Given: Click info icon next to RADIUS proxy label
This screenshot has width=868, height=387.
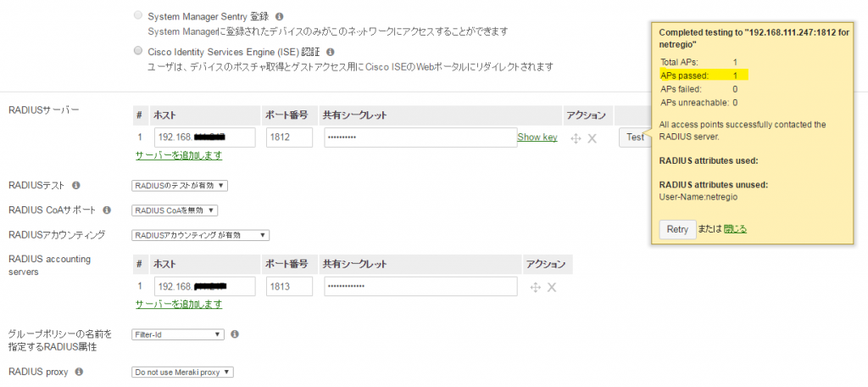Looking at the screenshot, I should [79, 372].
